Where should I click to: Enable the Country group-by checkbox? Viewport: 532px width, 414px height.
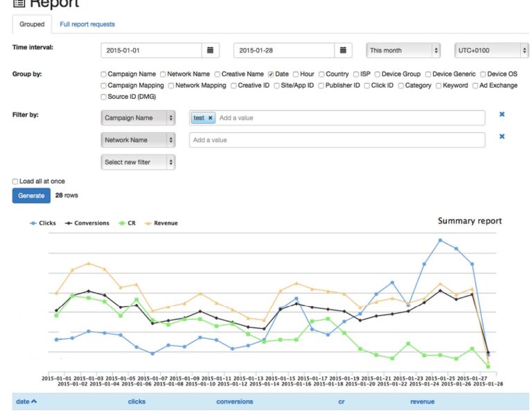point(321,74)
